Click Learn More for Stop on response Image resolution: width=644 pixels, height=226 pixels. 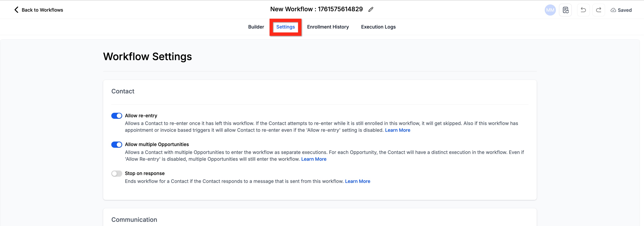click(x=358, y=181)
